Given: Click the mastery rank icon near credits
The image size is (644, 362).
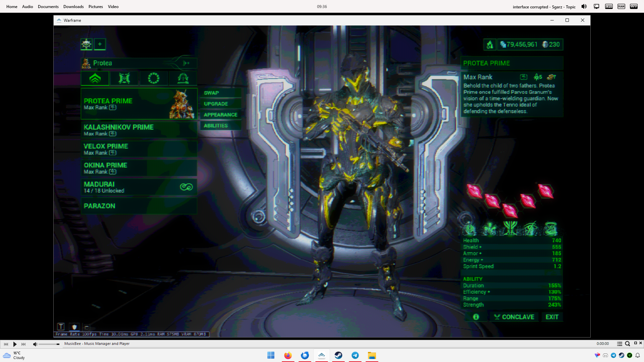Looking at the screenshot, I should (x=490, y=45).
